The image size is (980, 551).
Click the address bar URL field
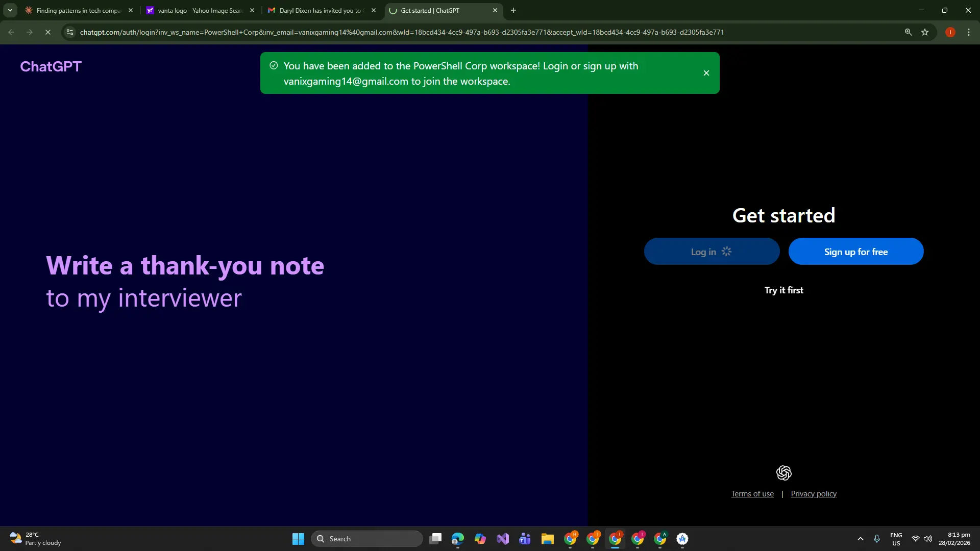(x=401, y=32)
